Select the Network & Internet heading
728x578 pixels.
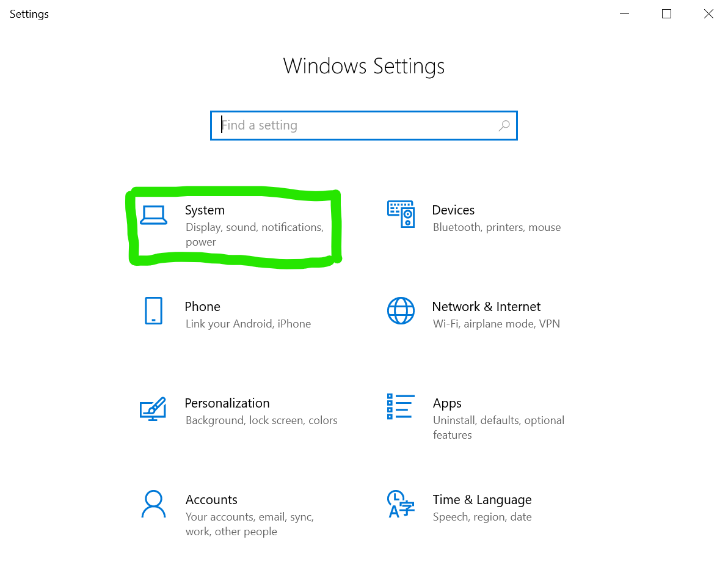(486, 307)
